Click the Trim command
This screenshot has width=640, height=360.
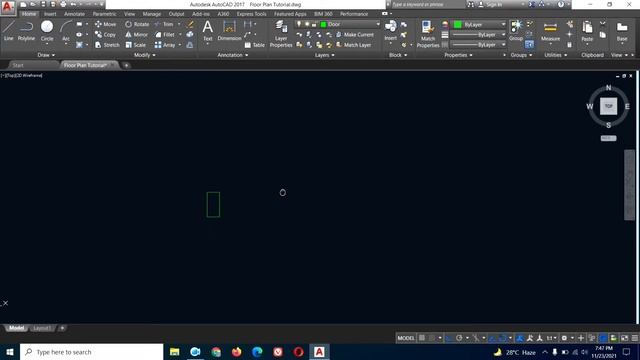(164, 24)
